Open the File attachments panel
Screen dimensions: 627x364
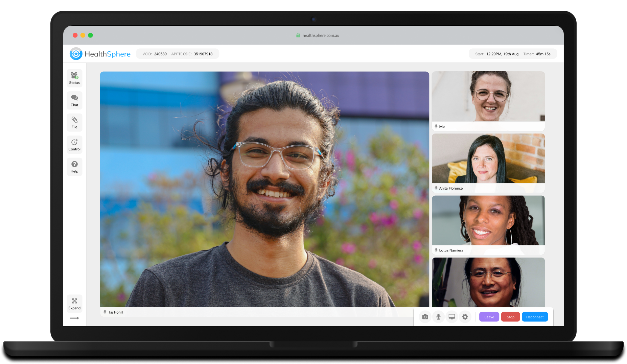(74, 122)
